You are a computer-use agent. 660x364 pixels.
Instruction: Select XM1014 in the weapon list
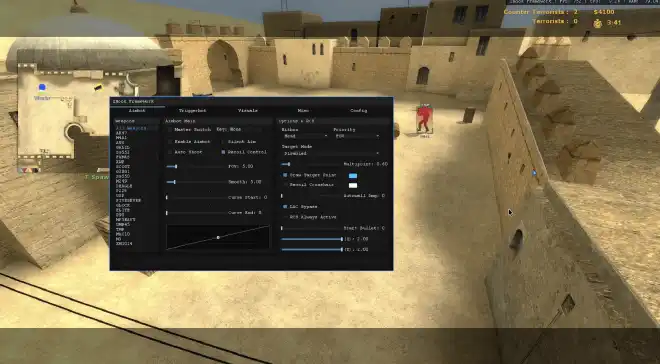pos(124,244)
